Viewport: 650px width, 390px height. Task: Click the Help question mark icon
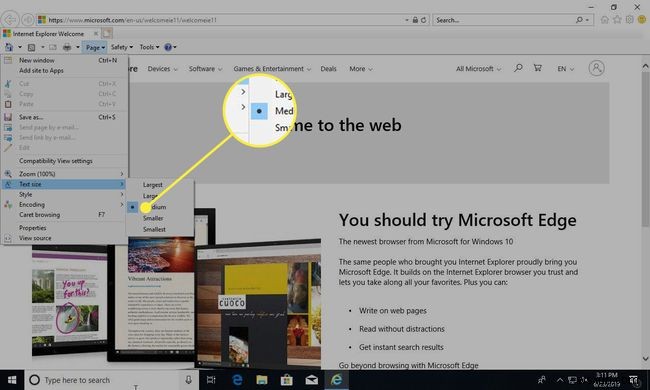pyautogui.click(x=168, y=47)
